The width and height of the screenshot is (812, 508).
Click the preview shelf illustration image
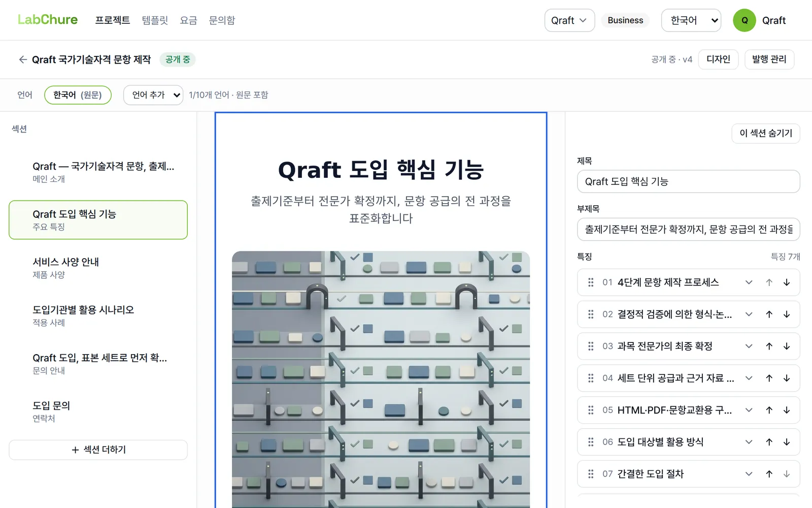pos(381,379)
